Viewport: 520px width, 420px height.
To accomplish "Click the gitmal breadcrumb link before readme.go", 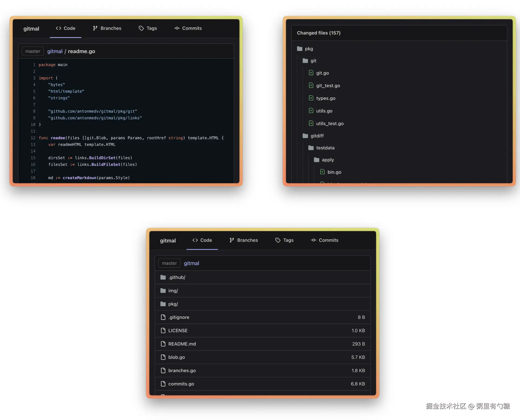I will [x=55, y=51].
